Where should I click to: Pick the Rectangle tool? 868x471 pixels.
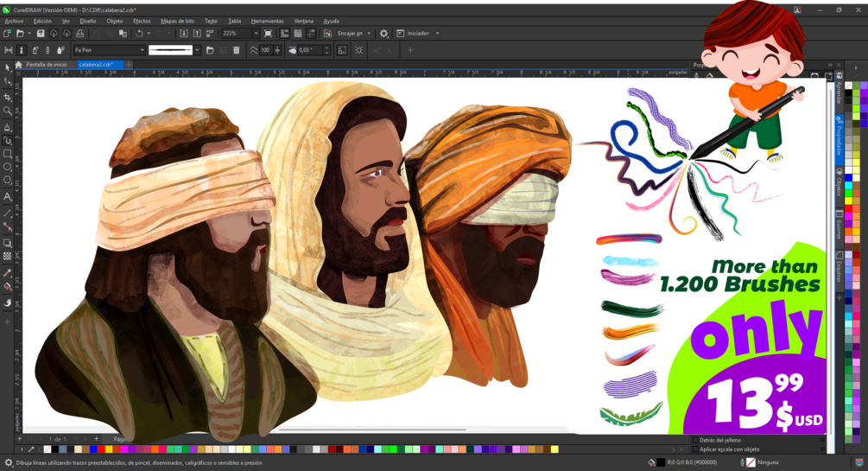click(x=8, y=154)
